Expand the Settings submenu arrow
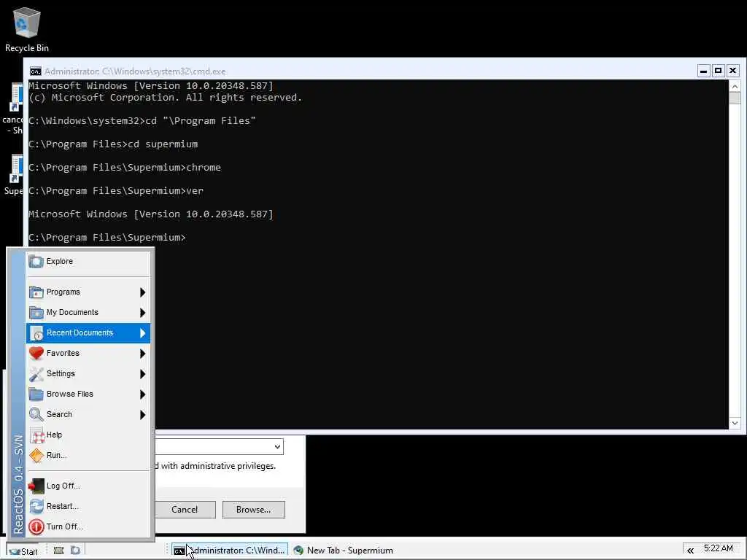747x560 pixels. pyautogui.click(x=142, y=374)
